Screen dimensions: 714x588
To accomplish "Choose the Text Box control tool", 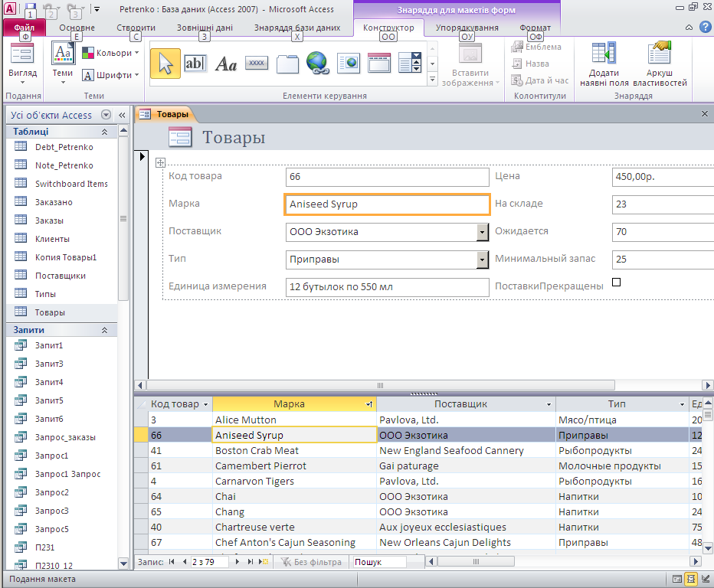I will point(195,64).
